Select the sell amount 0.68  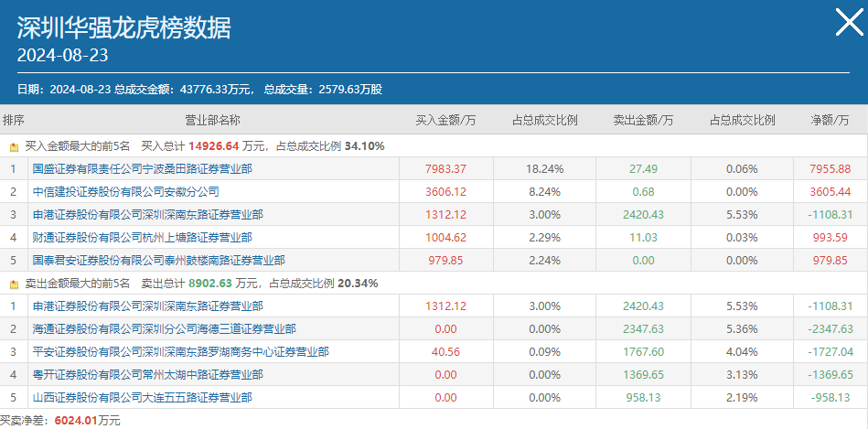[x=643, y=192]
